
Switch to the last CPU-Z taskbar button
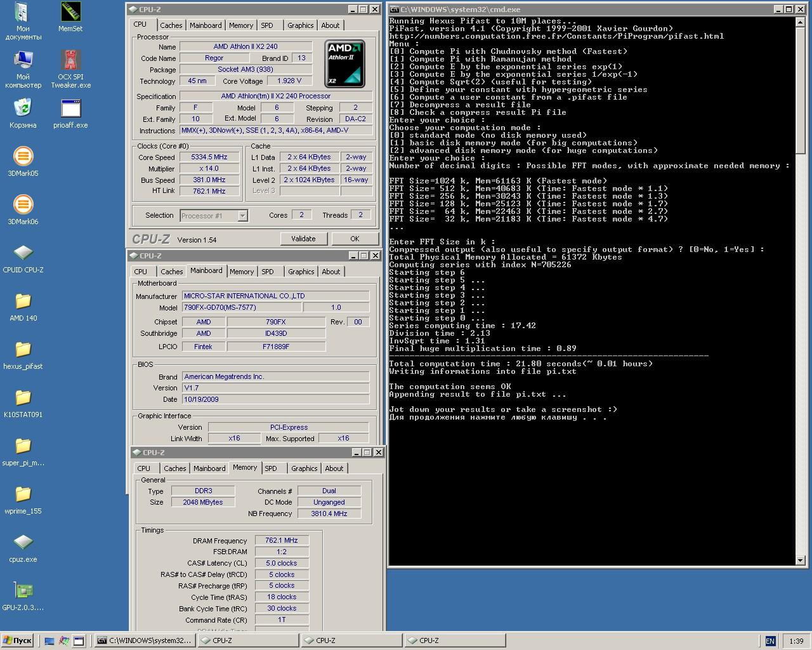454,641
